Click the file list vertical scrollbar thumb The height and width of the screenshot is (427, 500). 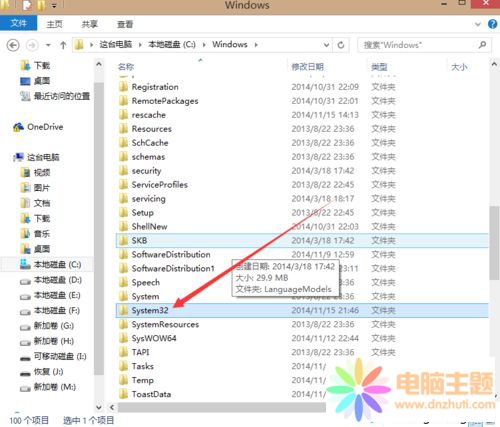(494, 243)
